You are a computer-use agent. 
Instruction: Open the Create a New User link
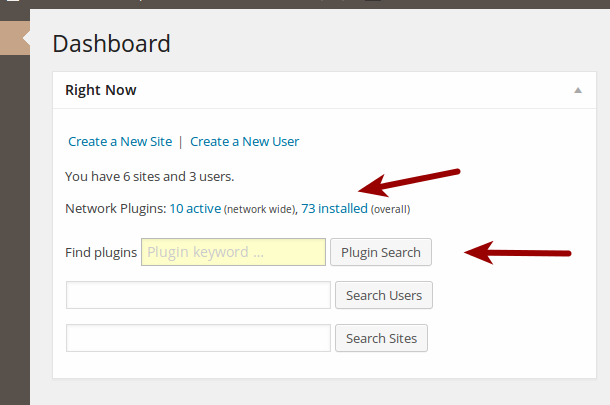(244, 142)
